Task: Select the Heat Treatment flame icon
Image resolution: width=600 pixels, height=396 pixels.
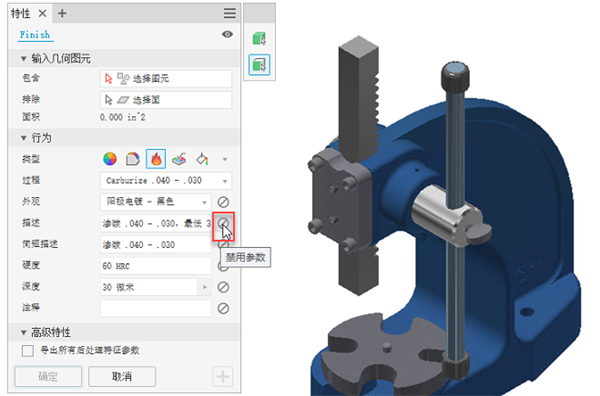Action: coord(156,159)
